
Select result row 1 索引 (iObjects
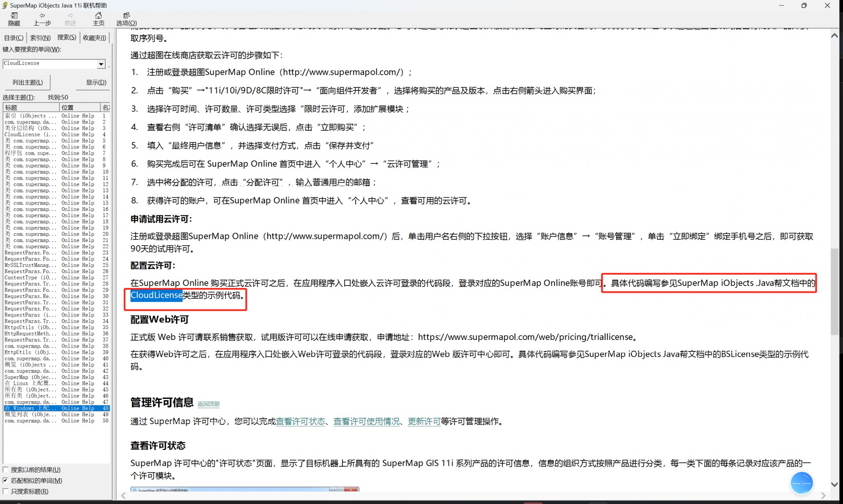(x=57, y=116)
